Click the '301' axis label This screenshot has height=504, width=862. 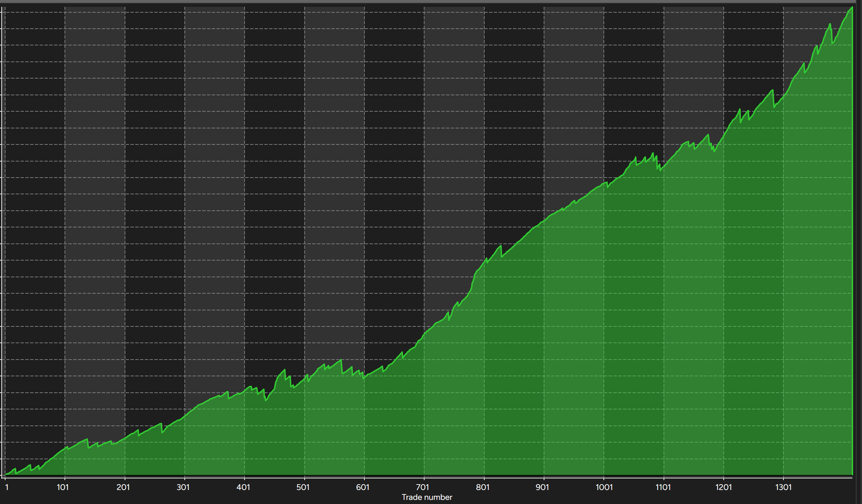point(183,487)
